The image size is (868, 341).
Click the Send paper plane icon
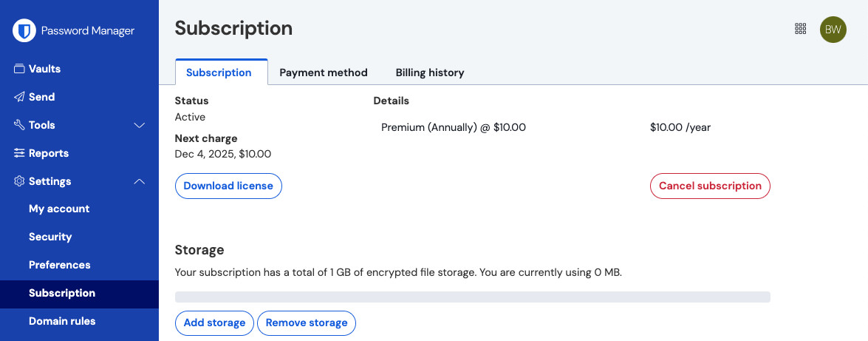click(x=19, y=97)
